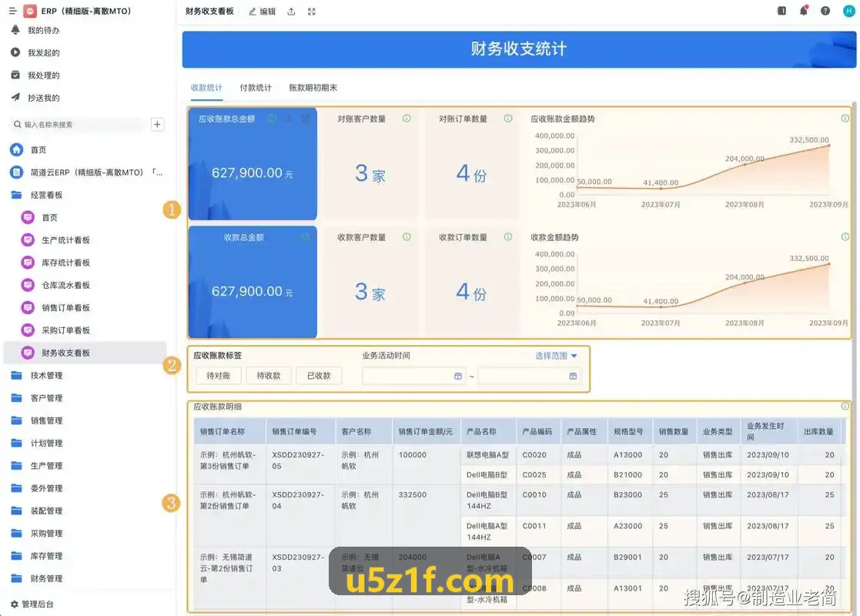This screenshot has height=616, width=860.
Task: Select the 待收款 filter tag
Action: pyautogui.click(x=269, y=376)
